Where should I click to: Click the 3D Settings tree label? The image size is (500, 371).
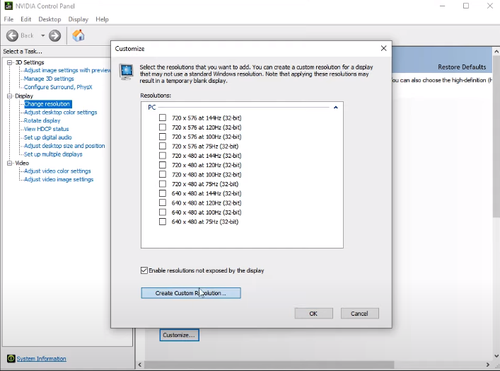(30, 62)
